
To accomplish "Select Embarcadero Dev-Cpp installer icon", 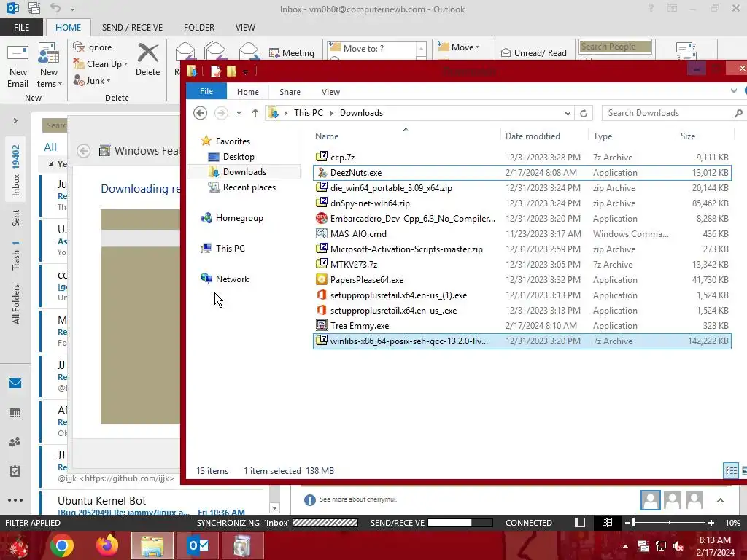I will pyautogui.click(x=322, y=218).
